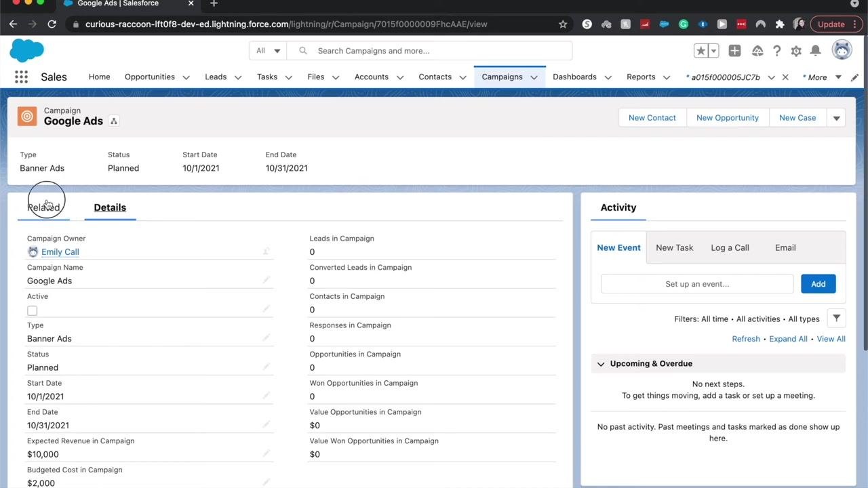Click the Global Actions plus icon
Screen dimensions: 868x488
tap(734, 51)
